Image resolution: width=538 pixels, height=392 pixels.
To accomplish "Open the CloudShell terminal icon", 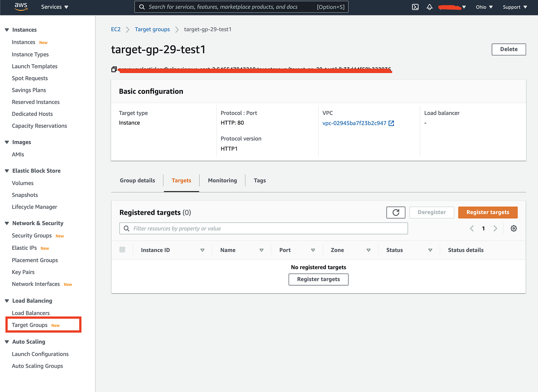I will coord(415,7).
